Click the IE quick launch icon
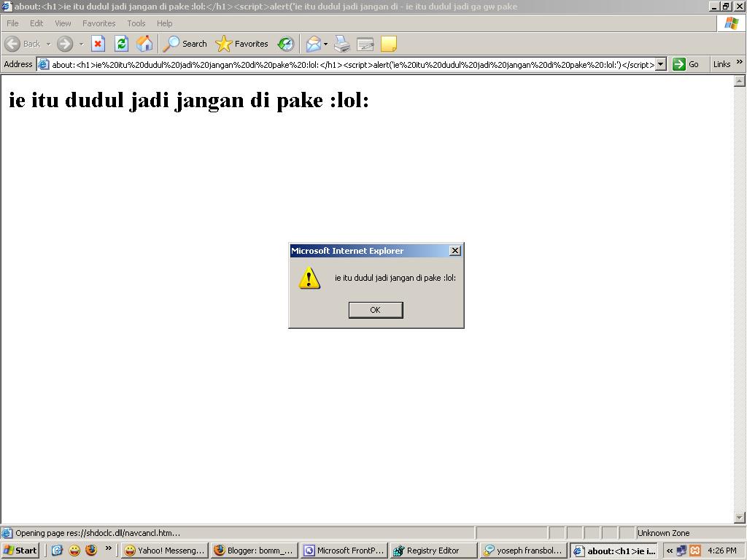Viewport: 747px width, 560px height. point(57,551)
